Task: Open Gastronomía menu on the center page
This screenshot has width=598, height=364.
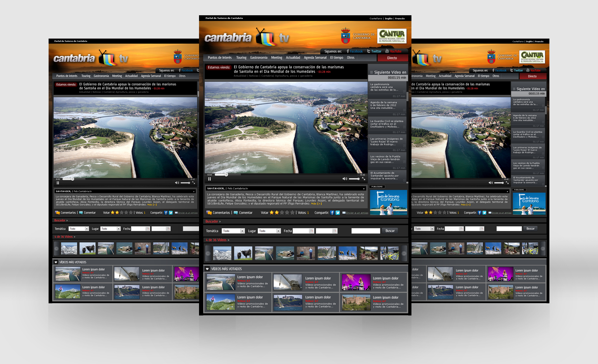Action: coord(259,58)
